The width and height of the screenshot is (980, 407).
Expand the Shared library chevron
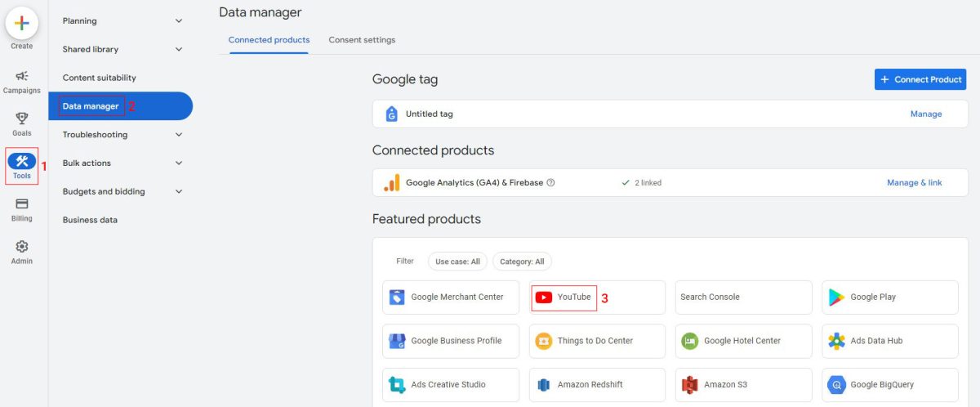(179, 50)
